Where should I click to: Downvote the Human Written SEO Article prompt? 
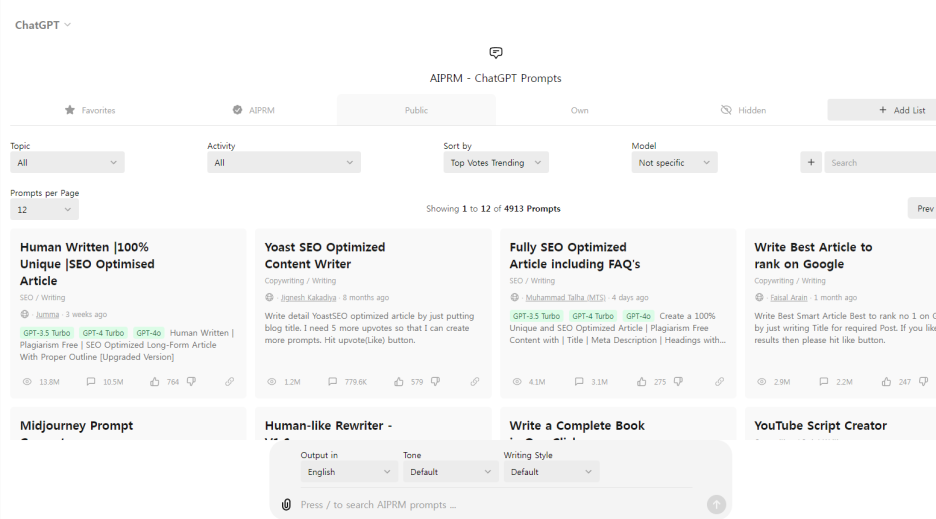tap(191, 382)
